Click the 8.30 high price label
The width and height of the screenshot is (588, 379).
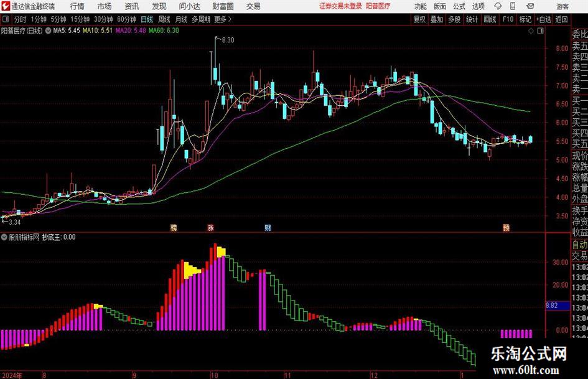click(x=228, y=40)
